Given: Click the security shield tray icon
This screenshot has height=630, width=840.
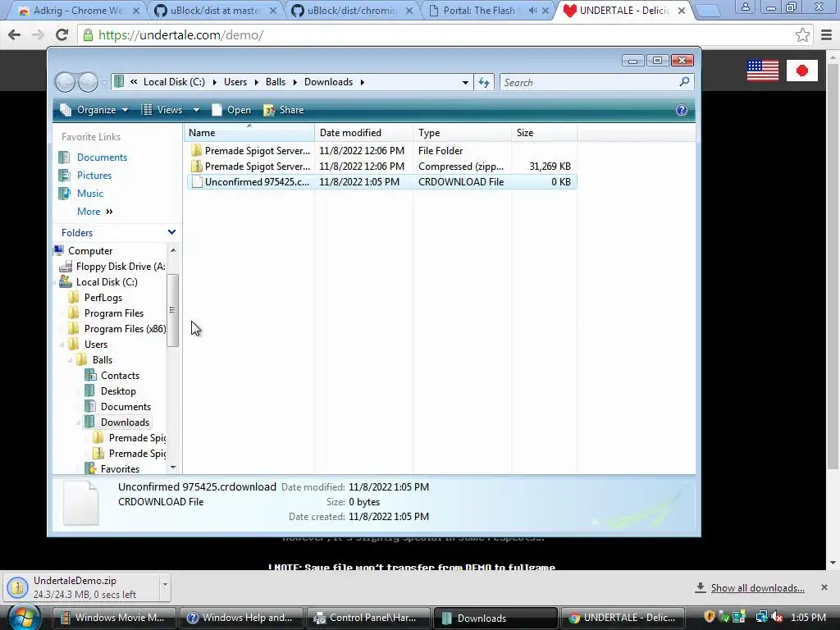Looking at the screenshot, I should click(710, 617).
